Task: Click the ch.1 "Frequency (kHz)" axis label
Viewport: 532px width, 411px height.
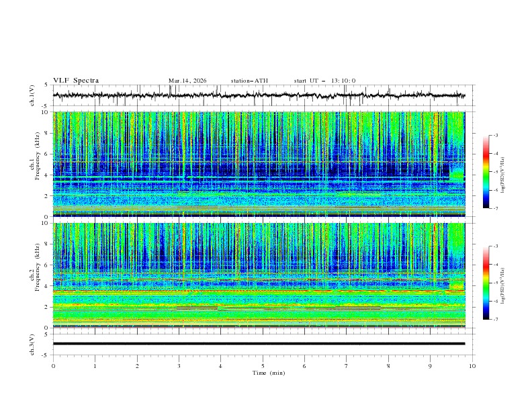Action: (37, 154)
